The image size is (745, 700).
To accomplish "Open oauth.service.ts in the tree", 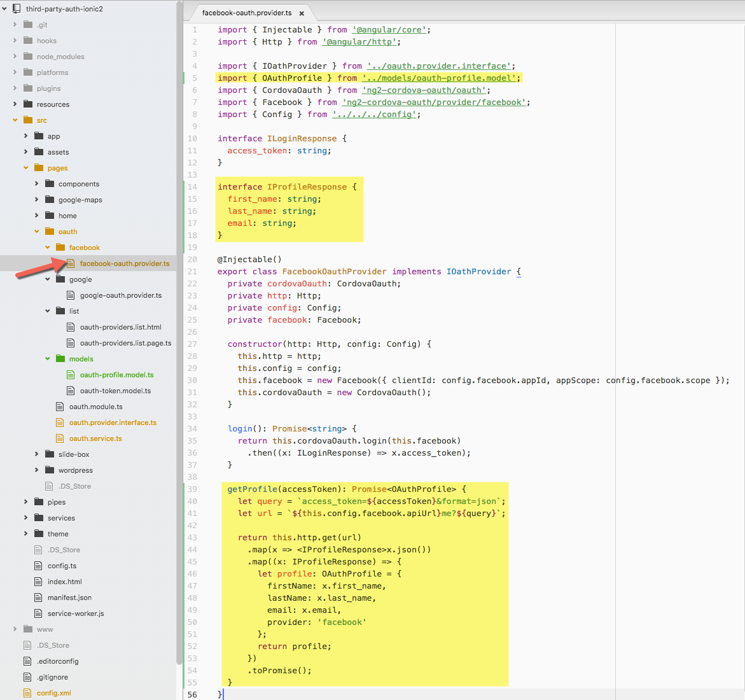I will coord(95,438).
